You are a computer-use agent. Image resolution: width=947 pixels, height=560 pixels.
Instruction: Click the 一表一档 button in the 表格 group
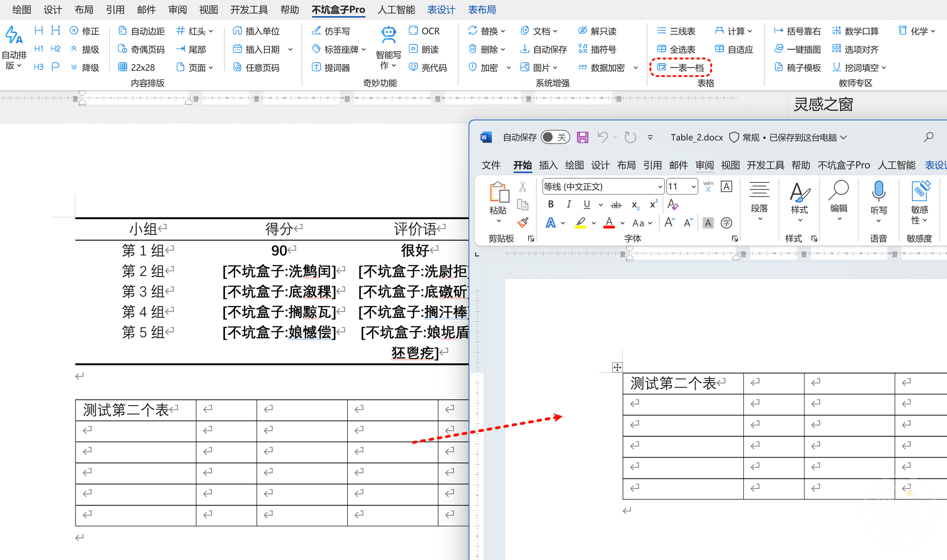(681, 68)
